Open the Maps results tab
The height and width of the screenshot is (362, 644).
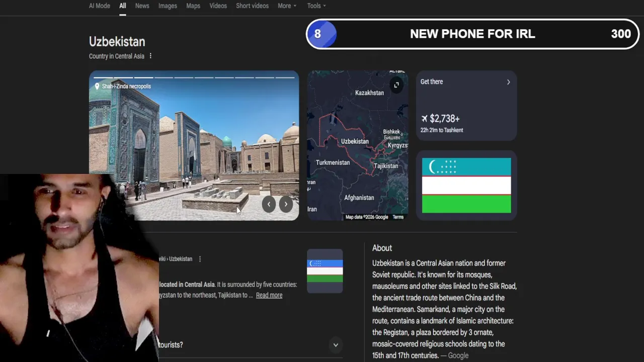pyautogui.click(x=193, y=6)
